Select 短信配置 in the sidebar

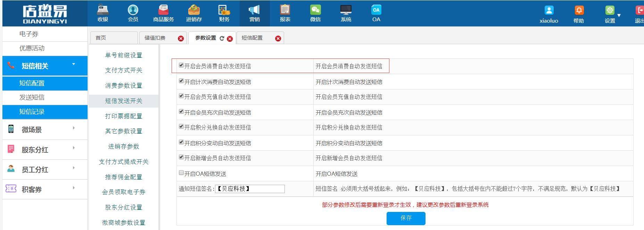(45, 83)
